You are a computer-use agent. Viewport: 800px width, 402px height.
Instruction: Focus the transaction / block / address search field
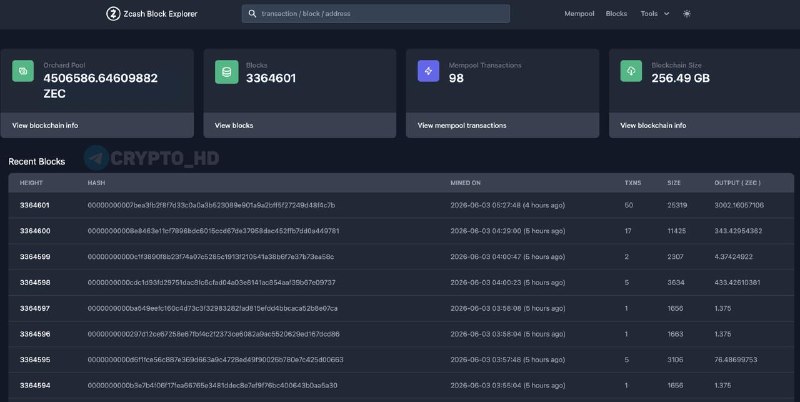tap(376, 14)
